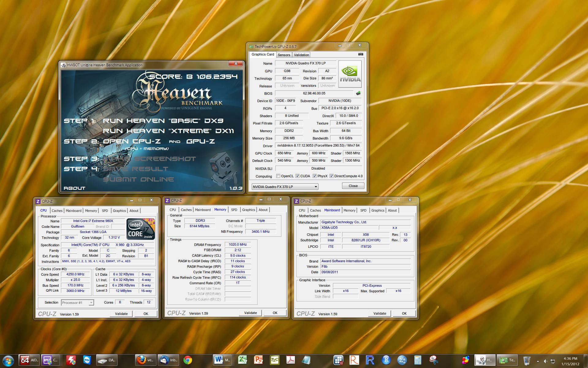Launch Calculator from the taskbar

point(418,360)
